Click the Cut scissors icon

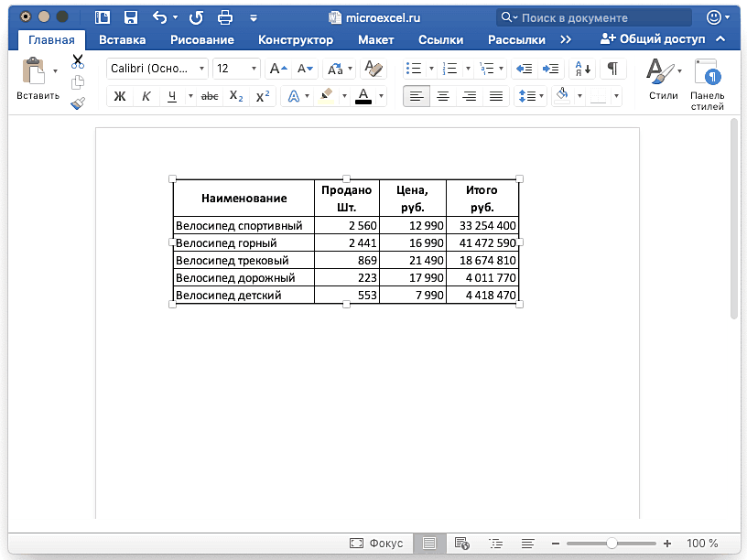78,61
